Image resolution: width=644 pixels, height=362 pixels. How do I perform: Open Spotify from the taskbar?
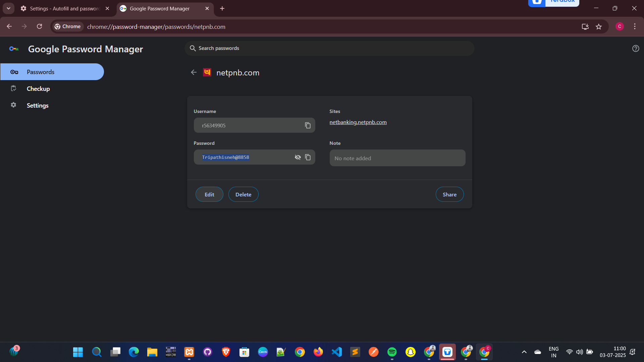392,352
